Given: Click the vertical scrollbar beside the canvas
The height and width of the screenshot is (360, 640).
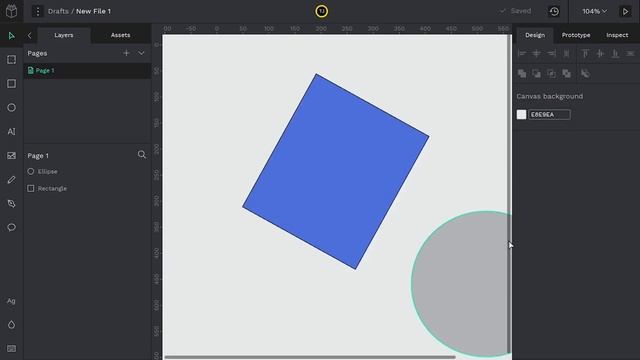Looking at the screenshot, I should coord(509,195).
